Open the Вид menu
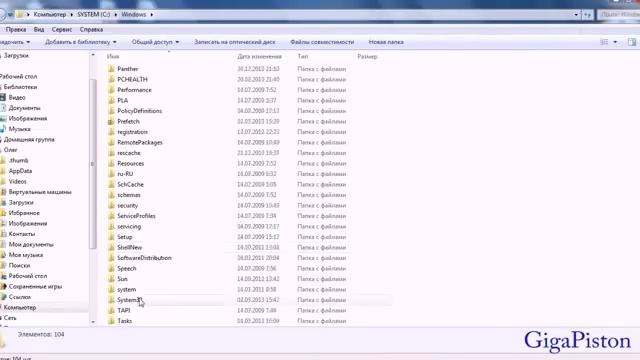 [x=39, y=29]
